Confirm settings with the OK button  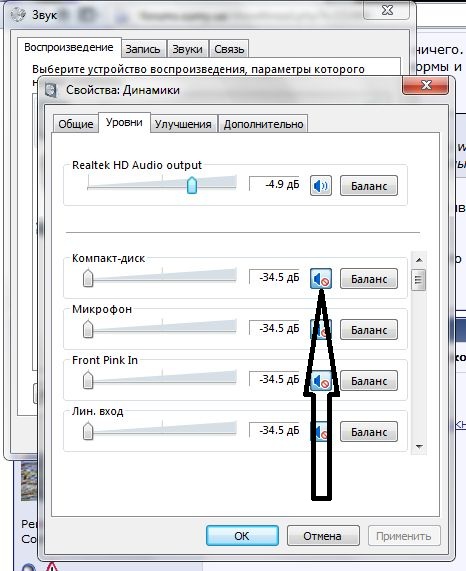pyautogui.click(x=242, y=536)
